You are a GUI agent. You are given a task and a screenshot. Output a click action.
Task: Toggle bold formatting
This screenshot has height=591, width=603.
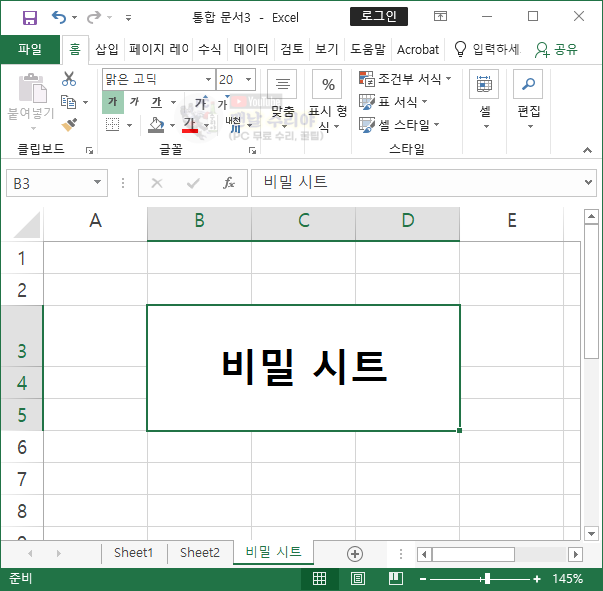coord(113,102)
